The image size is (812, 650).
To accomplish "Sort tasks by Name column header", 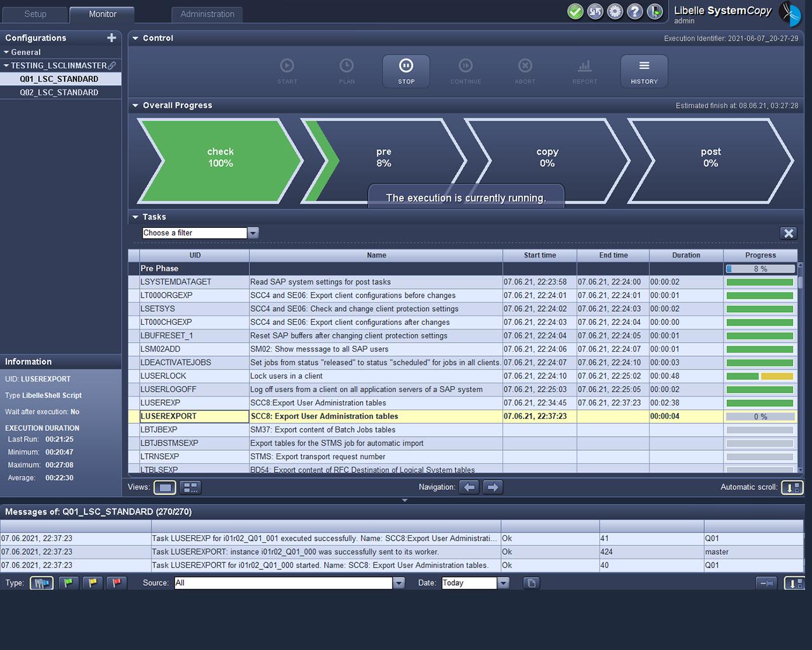I will [376, 255].
